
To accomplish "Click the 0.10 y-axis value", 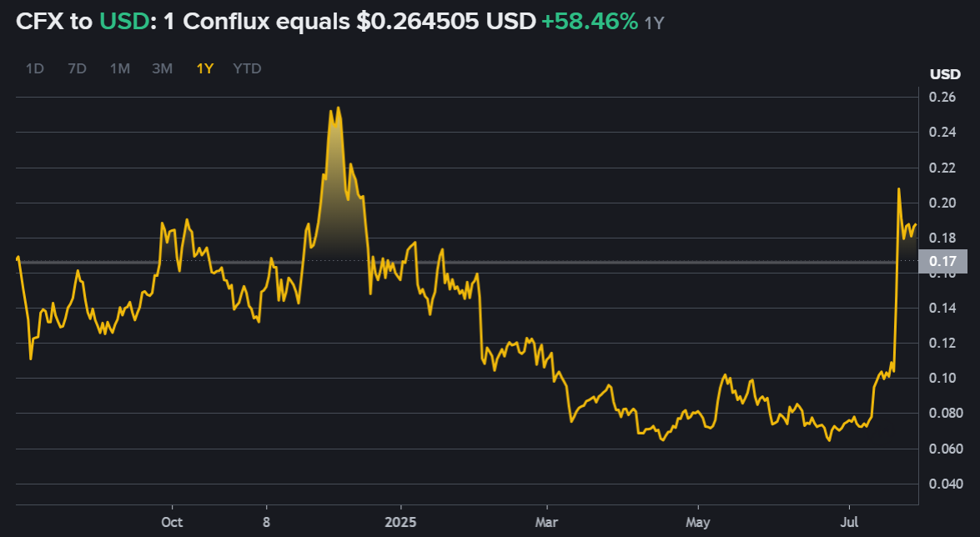I will (942, 378).
